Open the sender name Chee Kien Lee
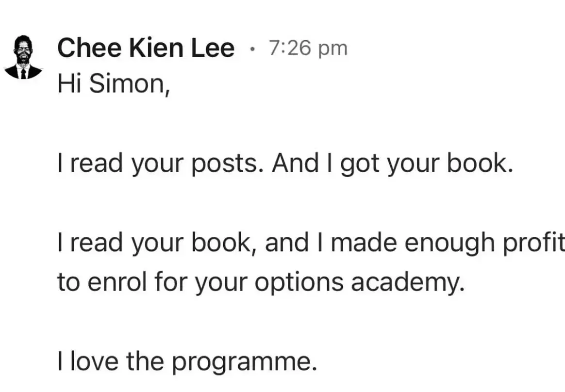565x392 pixels. click(146, 49)
